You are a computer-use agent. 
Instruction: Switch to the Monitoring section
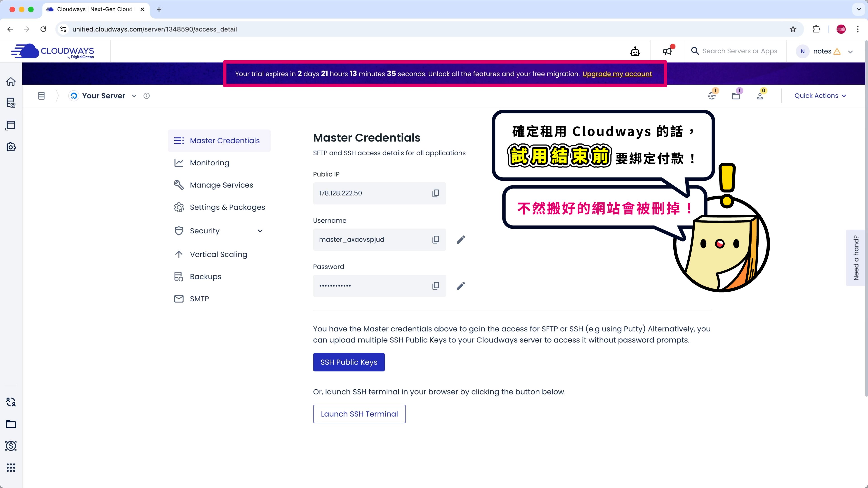[209, 163]
